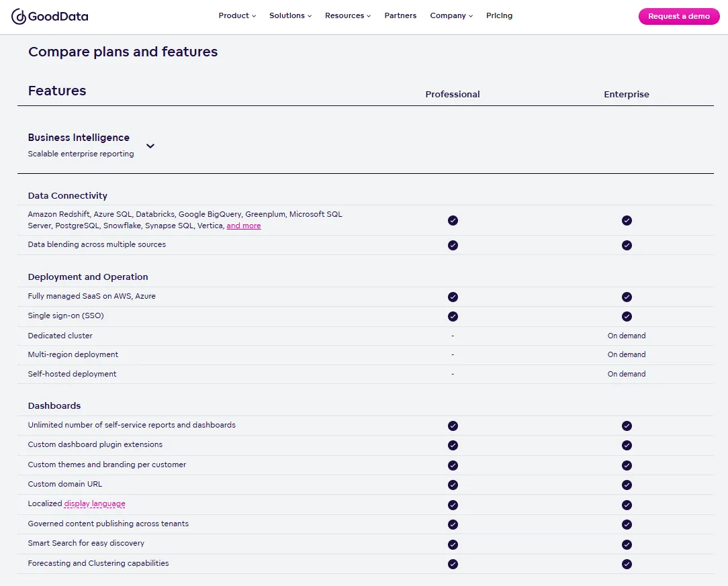Follow the display language link
Image resolution: width=728 pixels, height=586 pixels.
tap(95, 504)
